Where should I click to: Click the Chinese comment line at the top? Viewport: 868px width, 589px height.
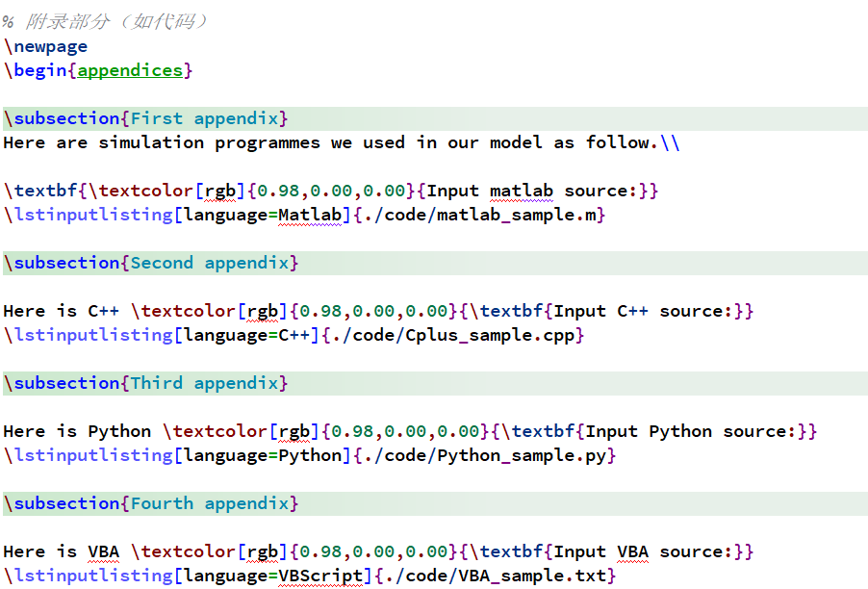pyautogui.click(x=106, y=22)
